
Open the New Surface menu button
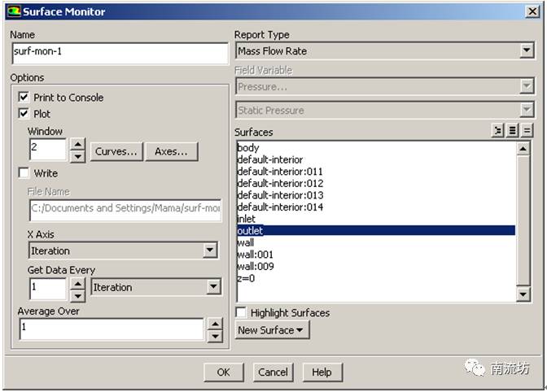(x=272, y=329)
